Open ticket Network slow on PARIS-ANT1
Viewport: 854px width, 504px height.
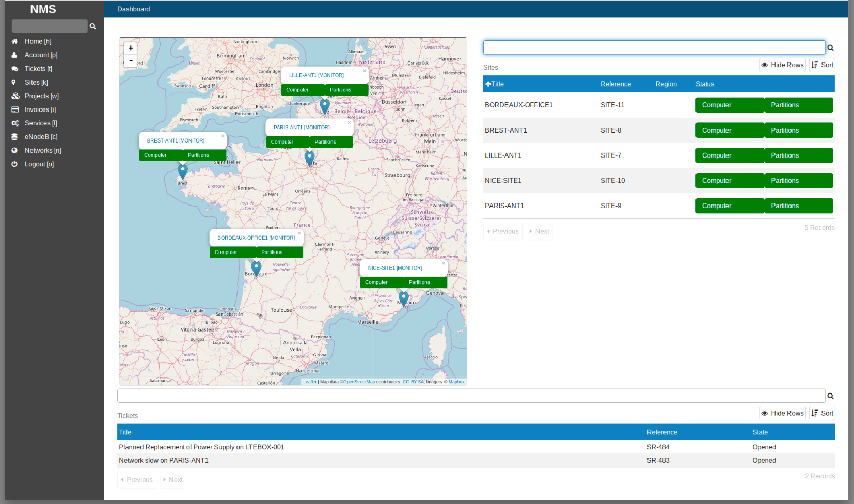pyautogui.click(x=164, y=461)
